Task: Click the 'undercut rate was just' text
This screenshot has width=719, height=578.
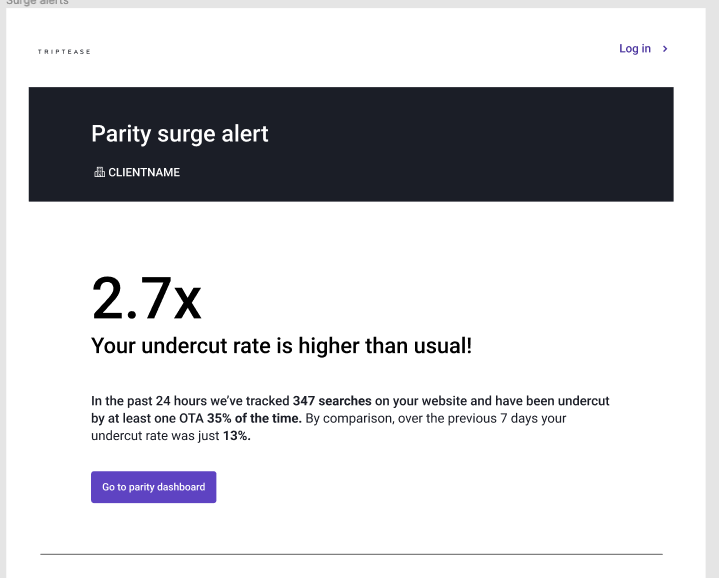Action: [x=155, y=436]
